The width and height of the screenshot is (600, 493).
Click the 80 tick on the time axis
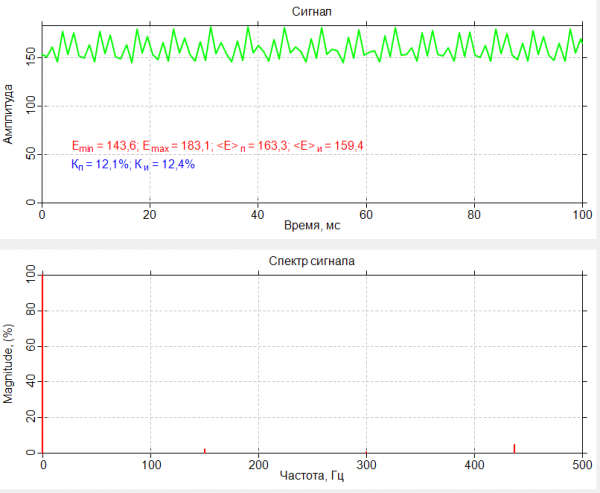coord(474,214)
